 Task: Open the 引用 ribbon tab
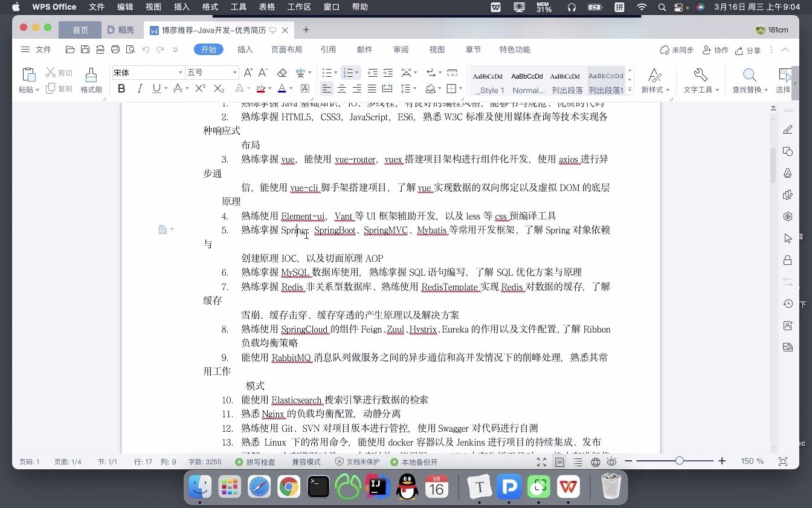coord(328,50)
